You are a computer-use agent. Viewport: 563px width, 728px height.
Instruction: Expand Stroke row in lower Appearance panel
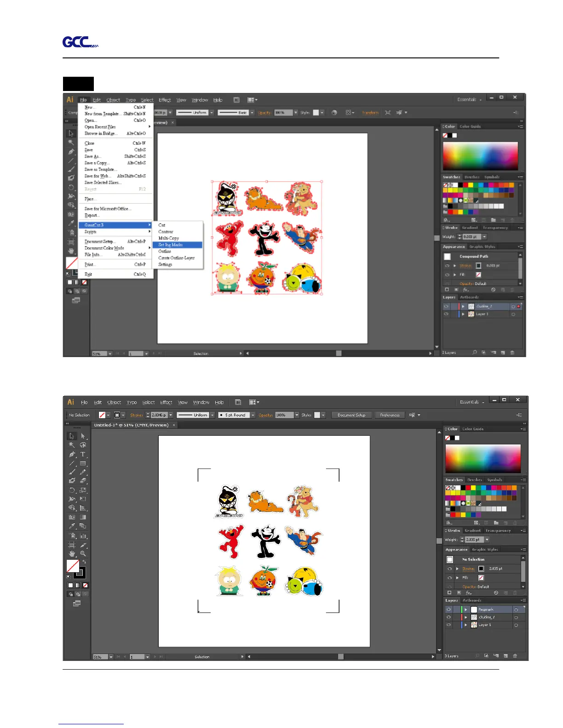[457, 569]
